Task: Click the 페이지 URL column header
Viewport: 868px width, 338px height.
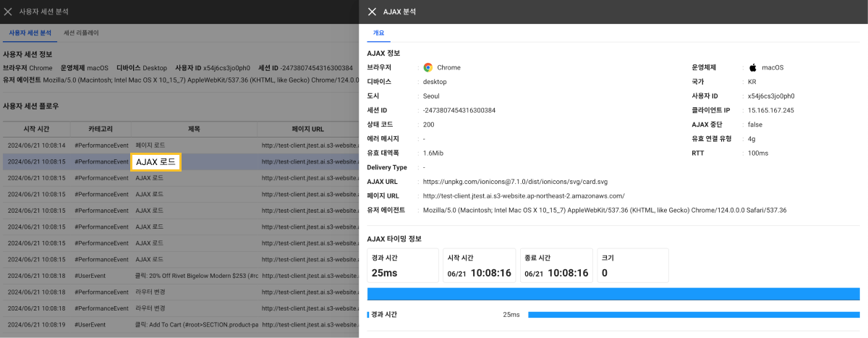Action: coord(307,129)
